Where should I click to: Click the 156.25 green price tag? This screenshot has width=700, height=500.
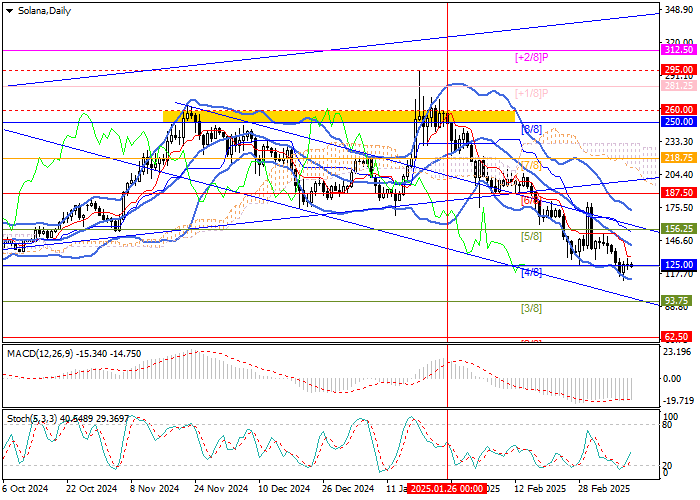pos(678,228)
